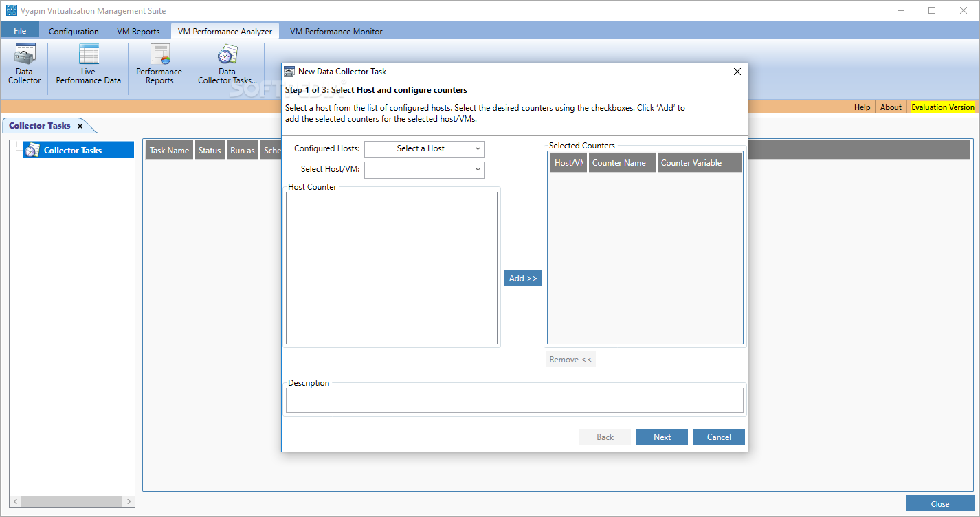This screenshot has width=980, height=517.
Task: Select the VM Performance Analyzer tab
Action: coord(225,31)
